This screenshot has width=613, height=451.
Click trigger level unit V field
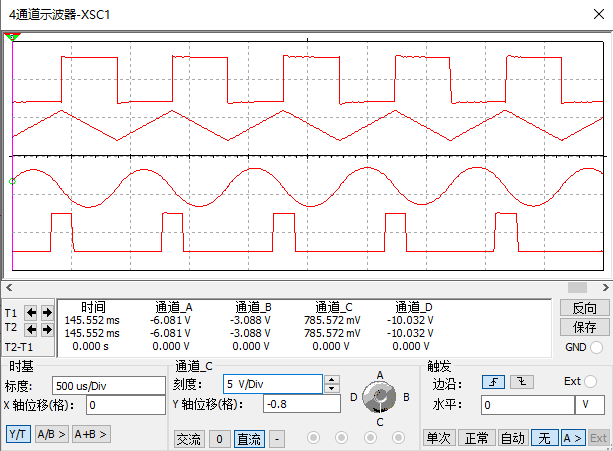590,405
